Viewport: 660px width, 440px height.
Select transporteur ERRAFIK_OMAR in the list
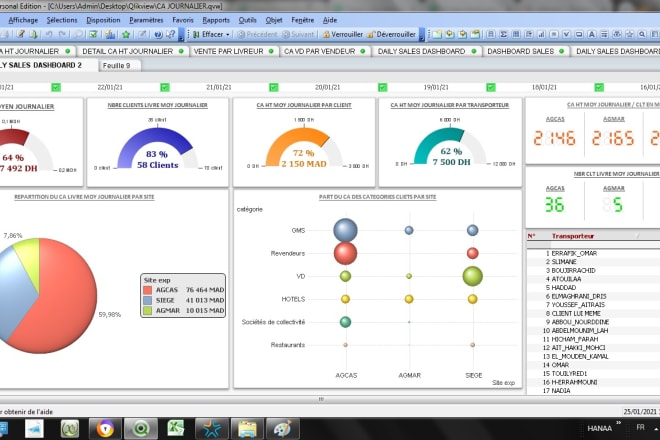[574, 253]
